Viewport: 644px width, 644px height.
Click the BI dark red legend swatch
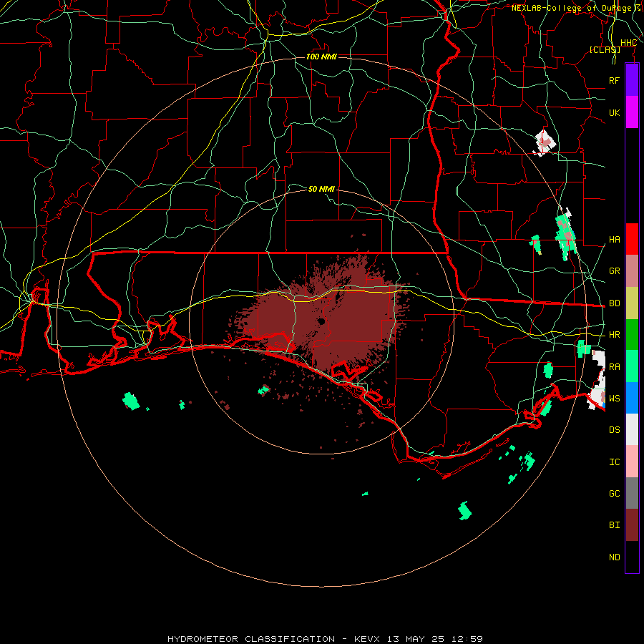tap(632, 525)
